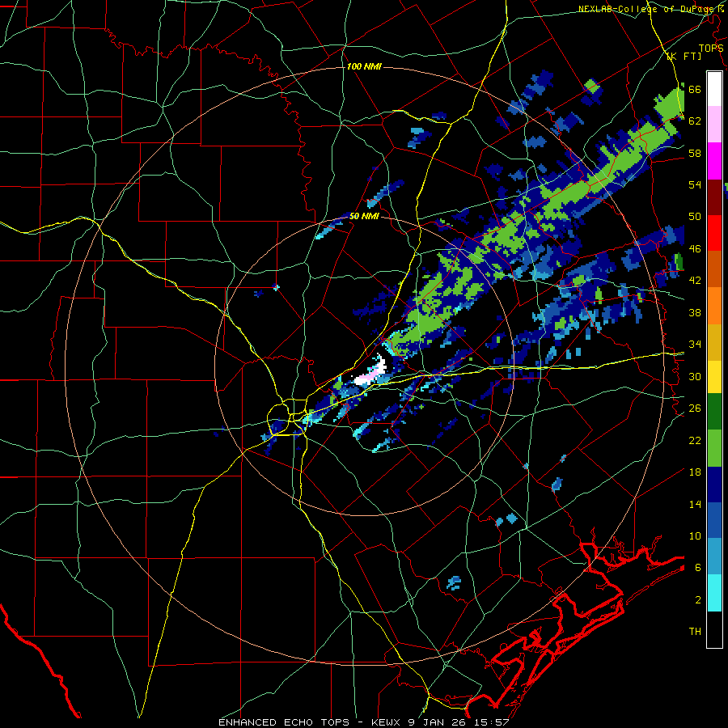This screenshot has width=728, height=728.
Task: Click the 'K FT' units label
Action: coord(684,57)
